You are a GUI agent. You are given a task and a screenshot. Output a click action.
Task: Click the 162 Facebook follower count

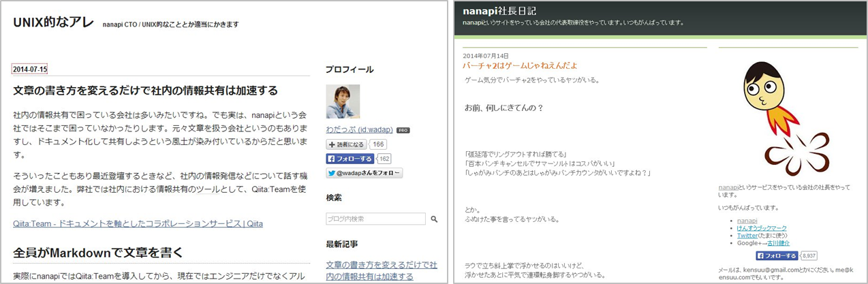tap(384, 159)
